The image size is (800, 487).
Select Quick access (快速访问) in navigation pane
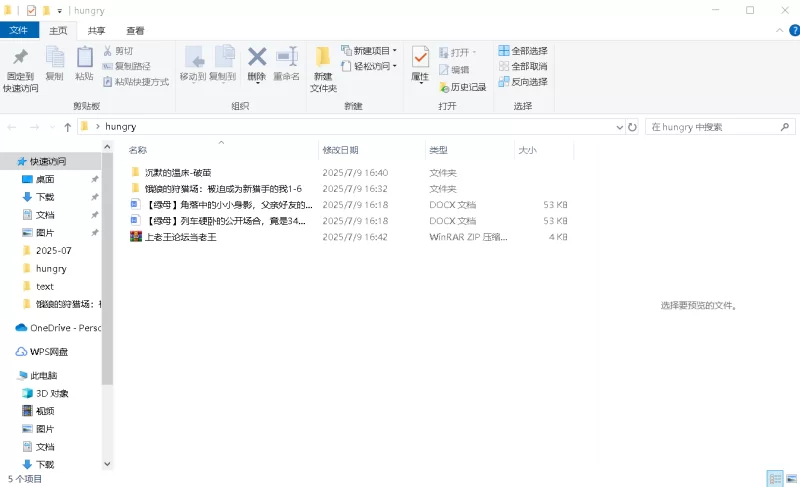point(51,161)
